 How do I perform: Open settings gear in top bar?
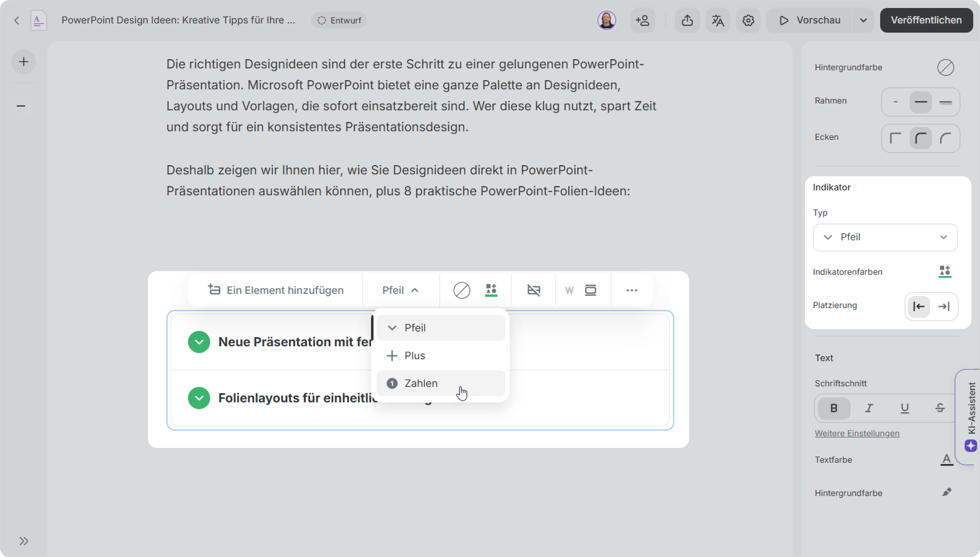click(748, 20)
